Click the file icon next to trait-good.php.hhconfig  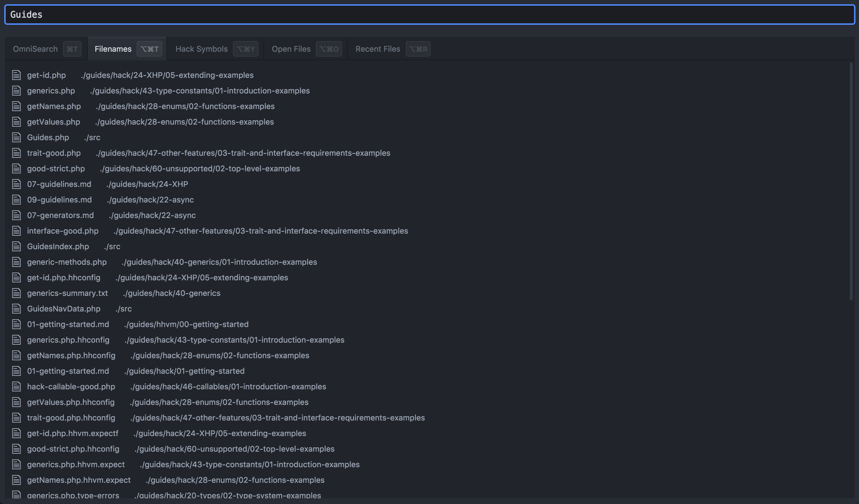tap(16, 417)
